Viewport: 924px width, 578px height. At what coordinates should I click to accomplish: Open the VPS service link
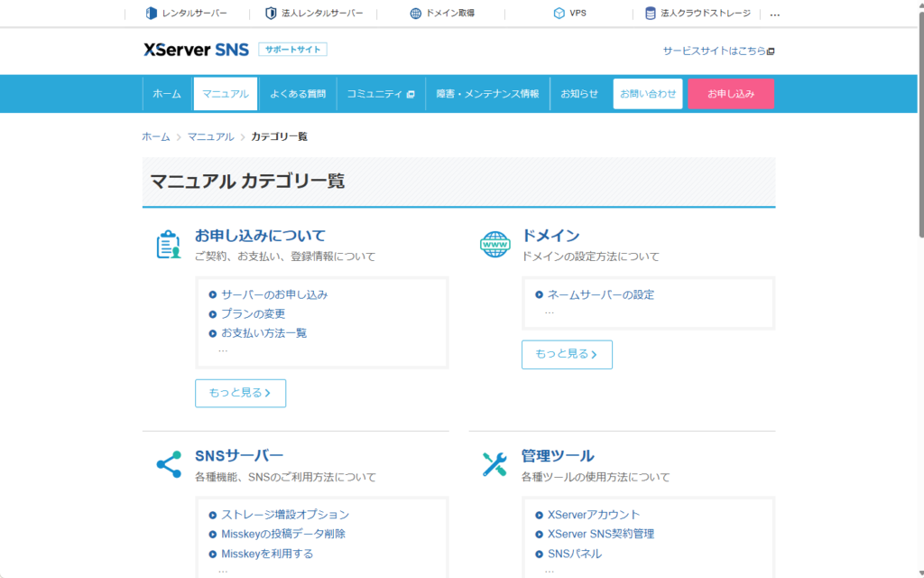coord(570,13)
